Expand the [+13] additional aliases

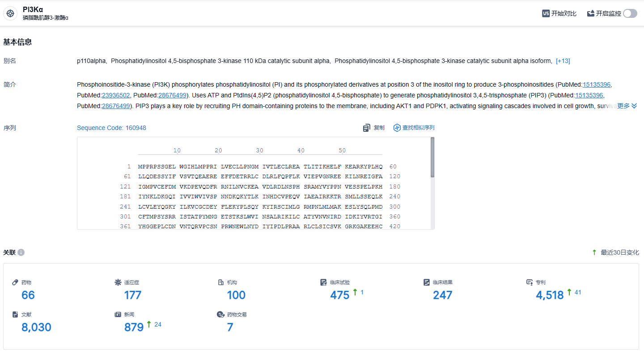point(563,61)
